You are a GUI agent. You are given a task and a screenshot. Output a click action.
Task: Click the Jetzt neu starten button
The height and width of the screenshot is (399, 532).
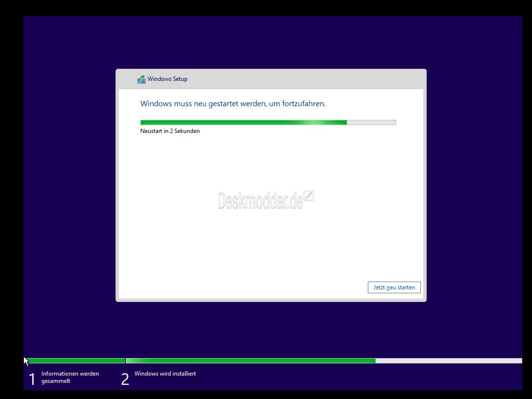pyautogui.click(x=394, y=287)
